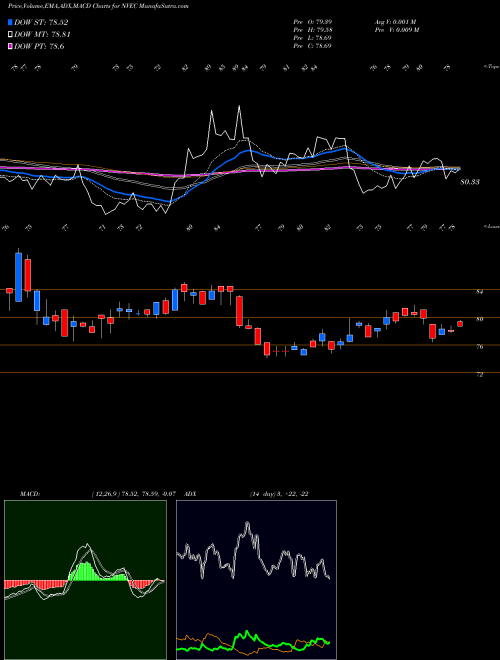
Task: Click the 'Pre V: 0.009 M' value
Action: point(396,30)
